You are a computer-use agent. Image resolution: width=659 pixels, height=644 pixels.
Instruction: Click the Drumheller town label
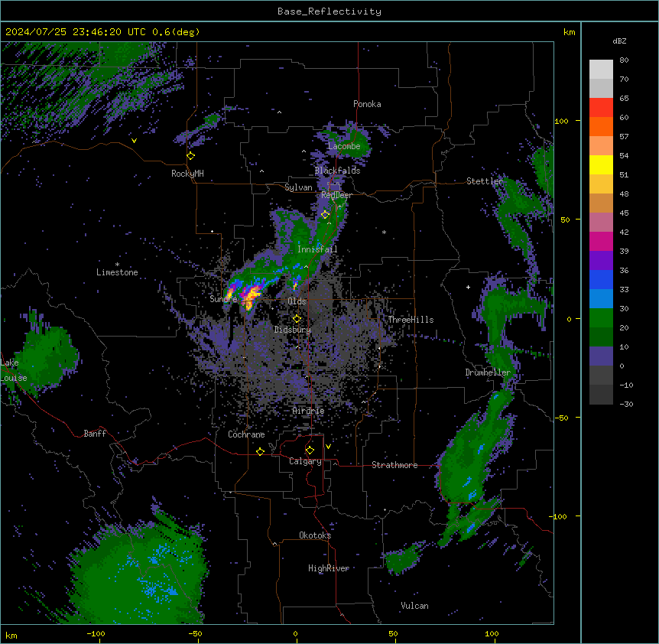[488, 372]
